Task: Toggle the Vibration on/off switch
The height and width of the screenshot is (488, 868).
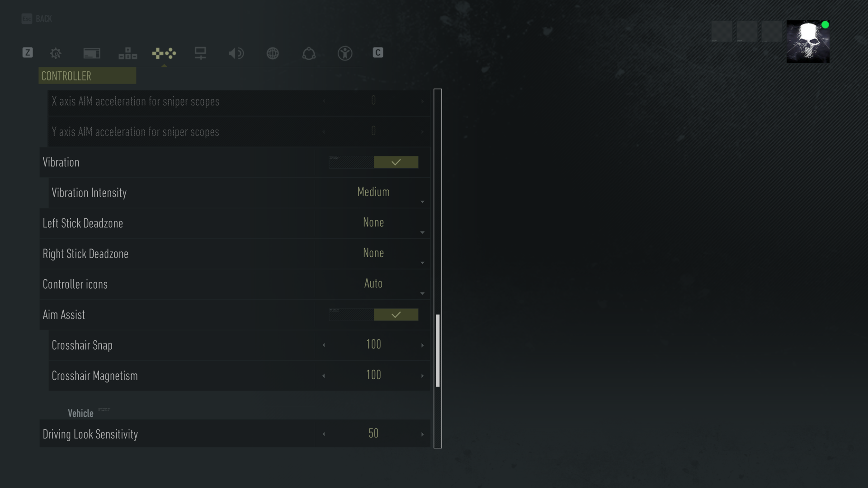Action: tap(373, 161)
